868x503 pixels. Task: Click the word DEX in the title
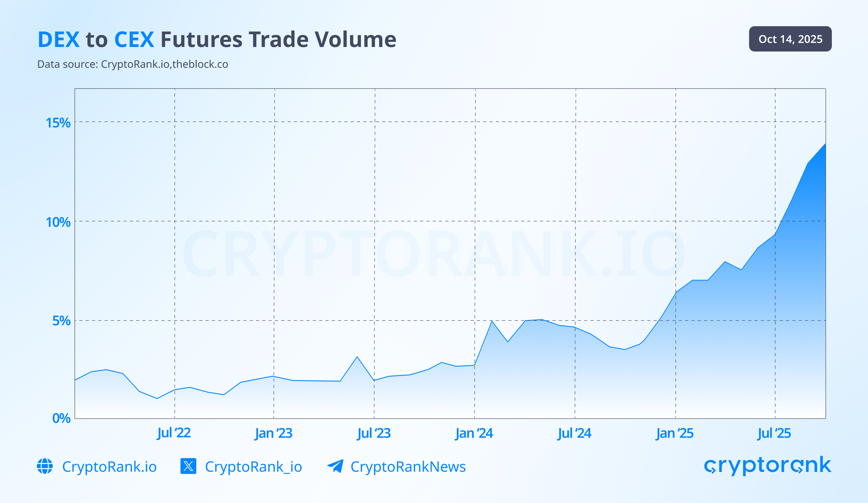[x=58, y=39]
